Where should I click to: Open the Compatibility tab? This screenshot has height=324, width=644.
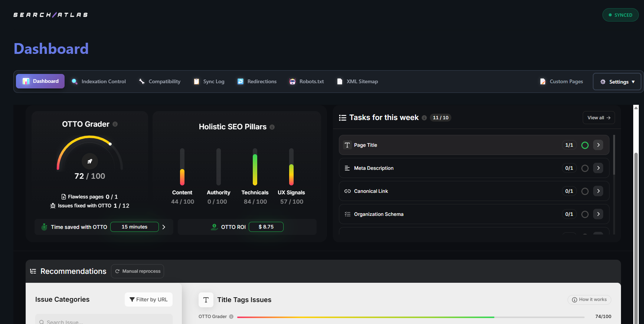pos(160,81)
